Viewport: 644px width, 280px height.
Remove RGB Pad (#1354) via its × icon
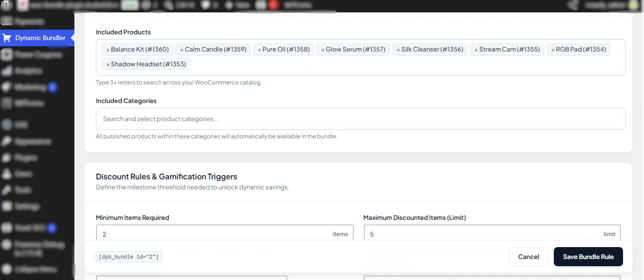pos(553,50)
